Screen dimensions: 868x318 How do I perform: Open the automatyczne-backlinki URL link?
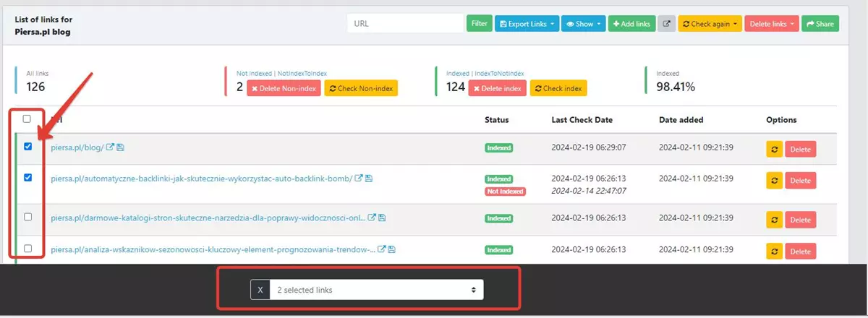[202, 179]
